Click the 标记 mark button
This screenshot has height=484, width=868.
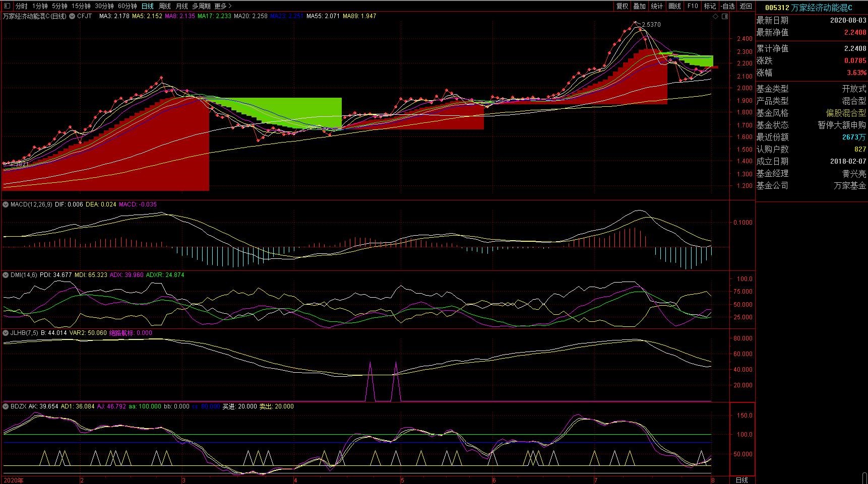click(x=710, y=6)
